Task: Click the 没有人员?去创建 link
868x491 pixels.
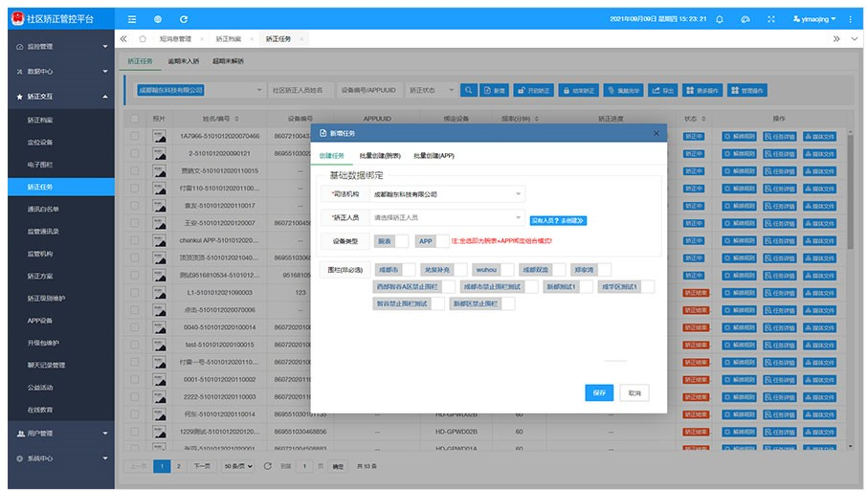Action: [558, 220]
